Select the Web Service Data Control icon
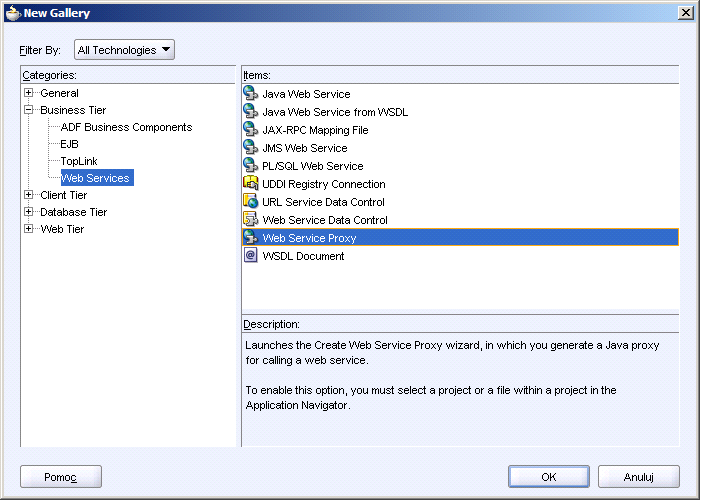The width and height of the screenshot is (701, 501). point(250,219)
